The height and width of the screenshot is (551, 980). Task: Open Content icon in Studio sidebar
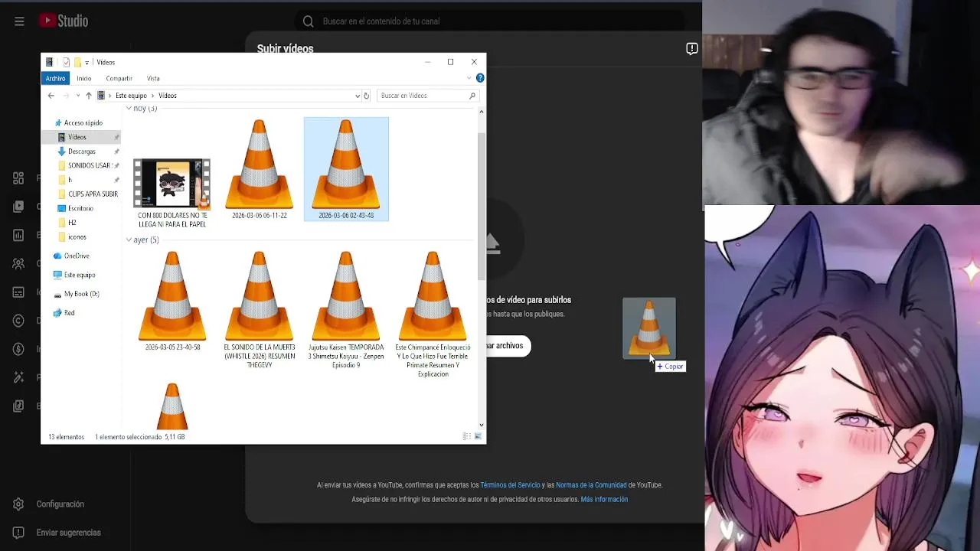(18, 207)
